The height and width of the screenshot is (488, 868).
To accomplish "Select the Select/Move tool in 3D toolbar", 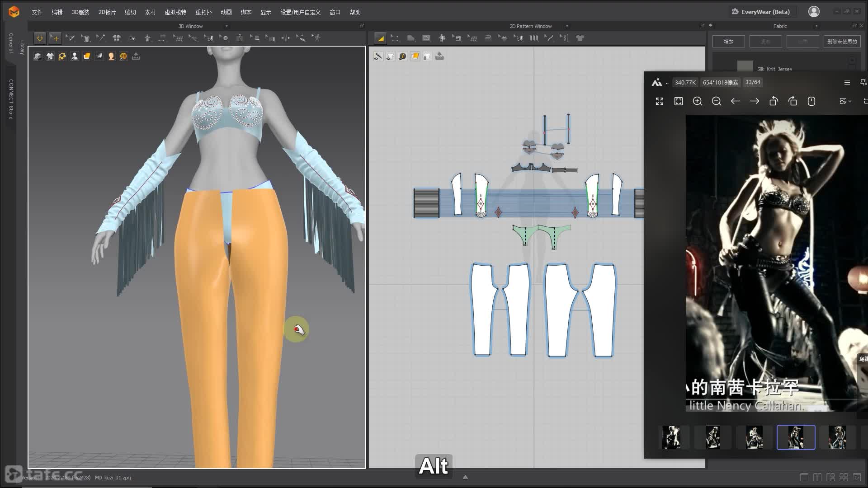I will [55, 38].
